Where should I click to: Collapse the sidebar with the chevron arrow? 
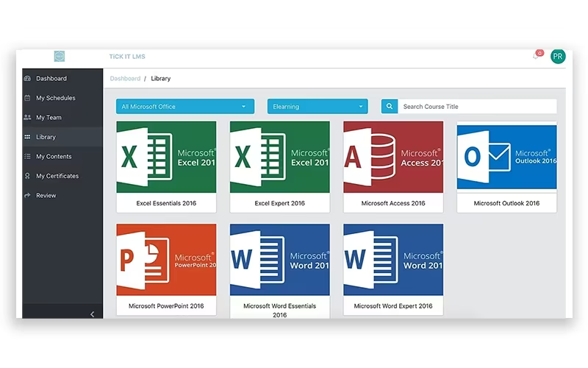pos(93,314)
